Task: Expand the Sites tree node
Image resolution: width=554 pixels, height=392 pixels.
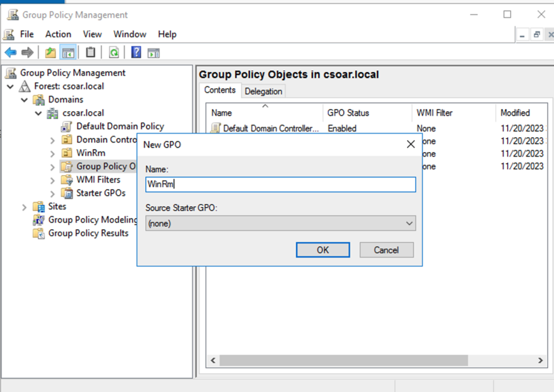Action: tap(23, 206)
